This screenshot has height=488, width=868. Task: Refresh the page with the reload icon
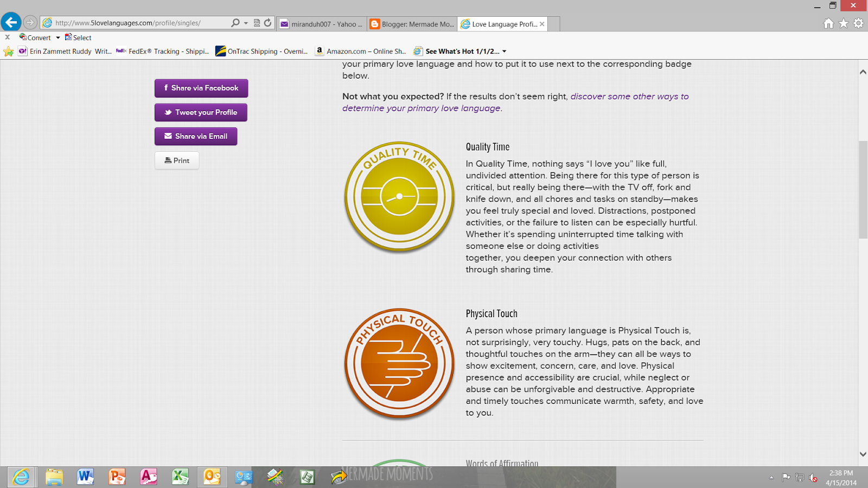[x=267, y=23]
